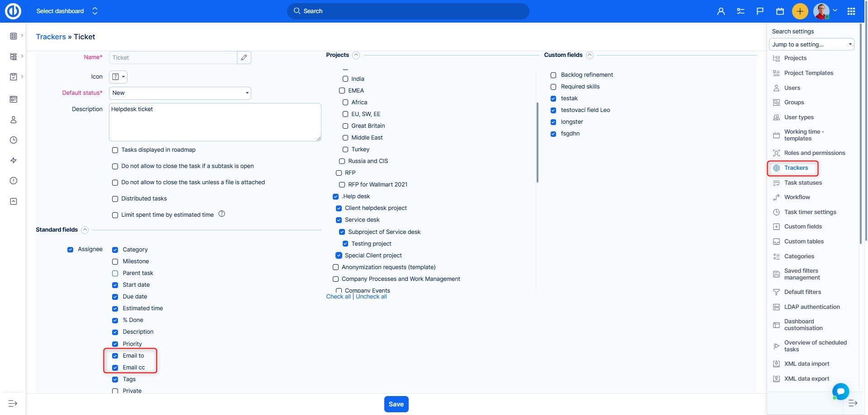868x415 pixels.
Task: Collapse the Standard fields section
Action: click(85, 230)
